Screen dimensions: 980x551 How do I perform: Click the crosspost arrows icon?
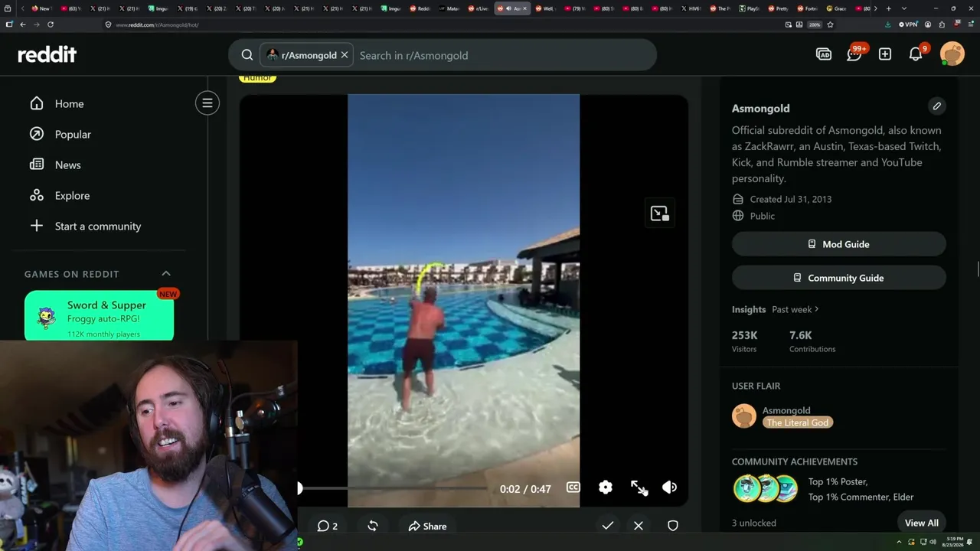tap(373, 526)
